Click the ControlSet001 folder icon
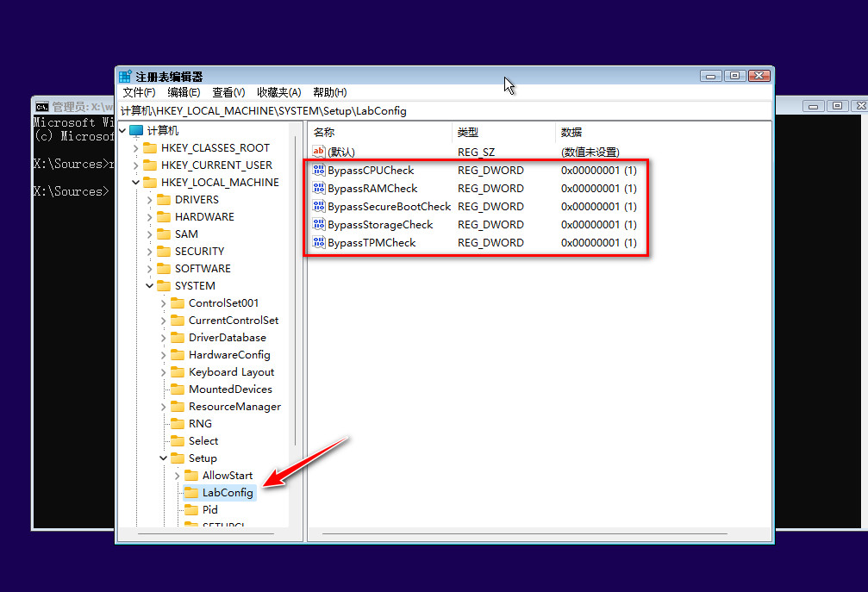 (178, 302)
